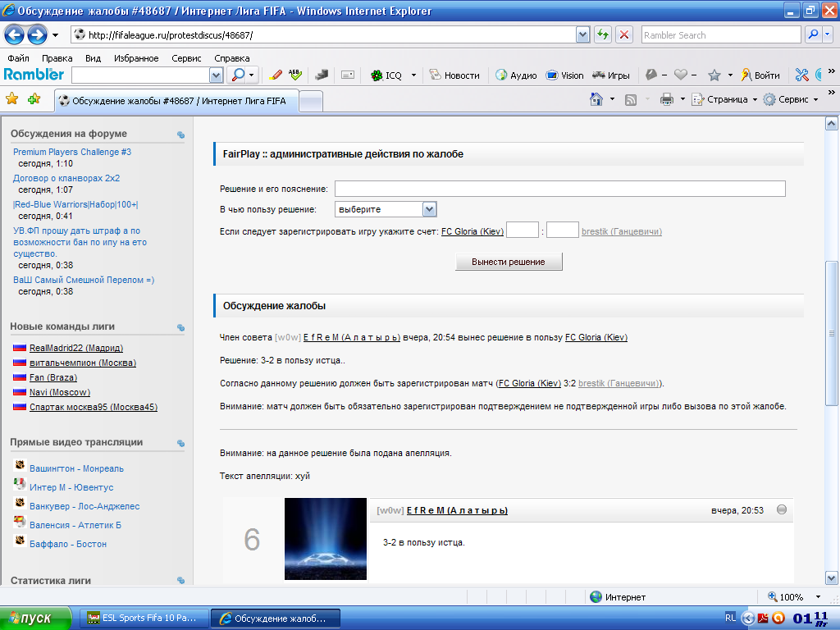Click the wrench tools icon in the Rambler toolbar
Image resolution: width=840 pixels, height=630 pixels.
(x=801, y=75)
